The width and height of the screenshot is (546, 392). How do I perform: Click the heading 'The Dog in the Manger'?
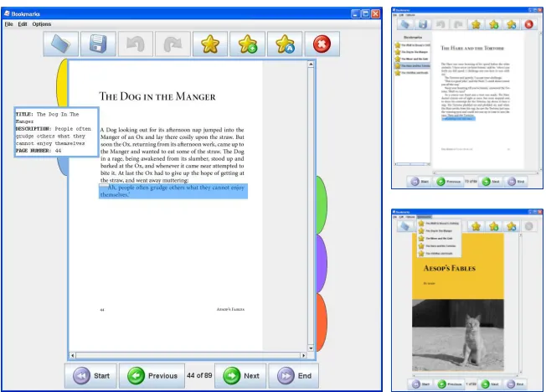click(157, 96)
